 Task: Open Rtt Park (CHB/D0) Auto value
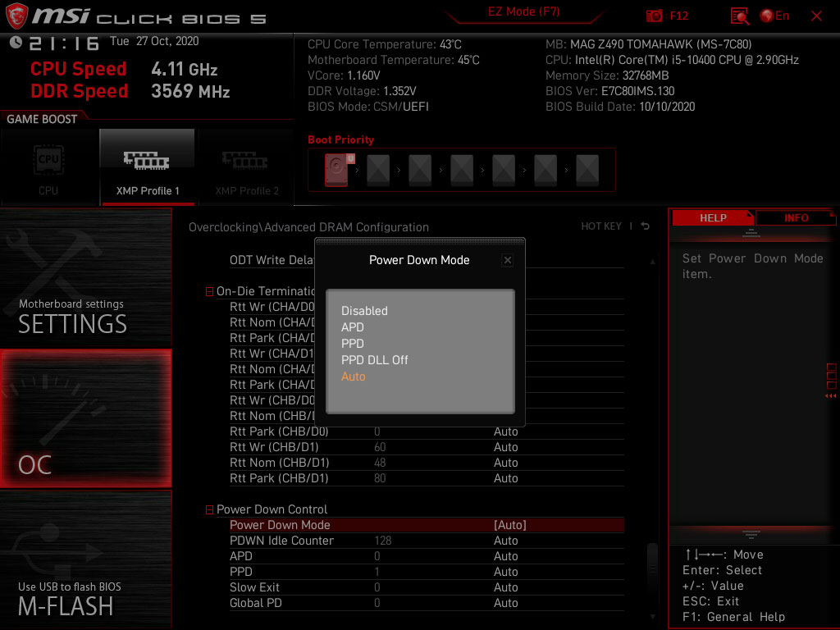pos(505,431)
